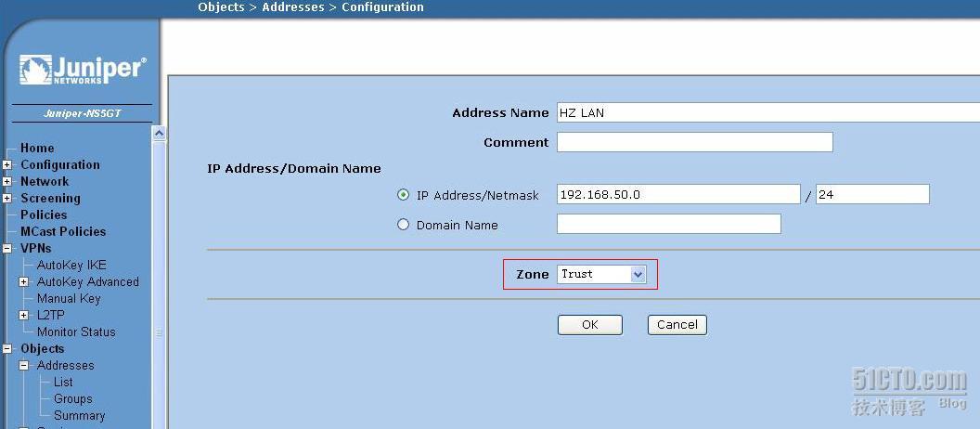This screenshot has height=429, width=980.
Task: Collapse the Objects tree node
Action: coord(6,349)
